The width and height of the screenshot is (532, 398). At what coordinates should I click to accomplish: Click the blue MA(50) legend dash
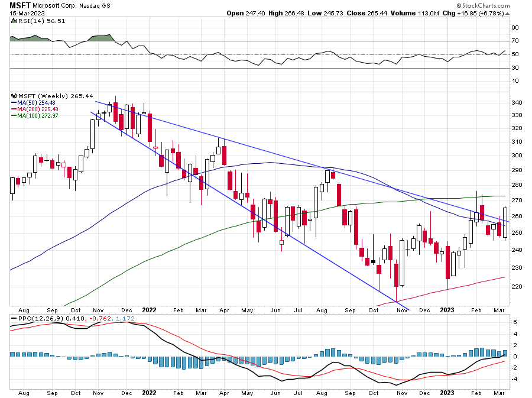(14, 102)
